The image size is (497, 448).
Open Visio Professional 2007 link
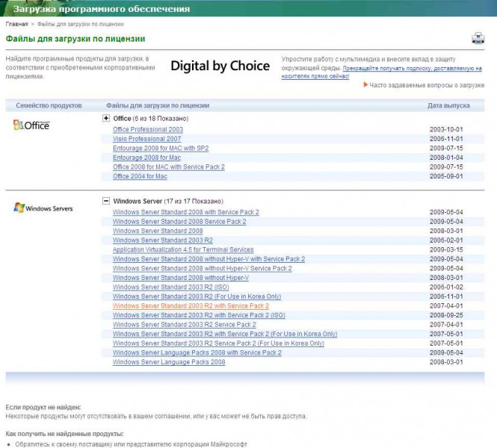pyautogui.click(x=146, y=139)
